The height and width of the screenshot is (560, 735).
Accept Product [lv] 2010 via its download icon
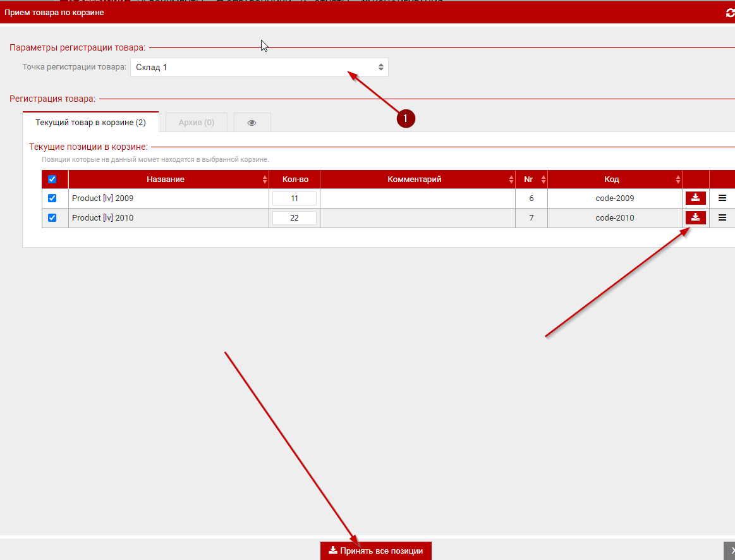tap(695, 218)
